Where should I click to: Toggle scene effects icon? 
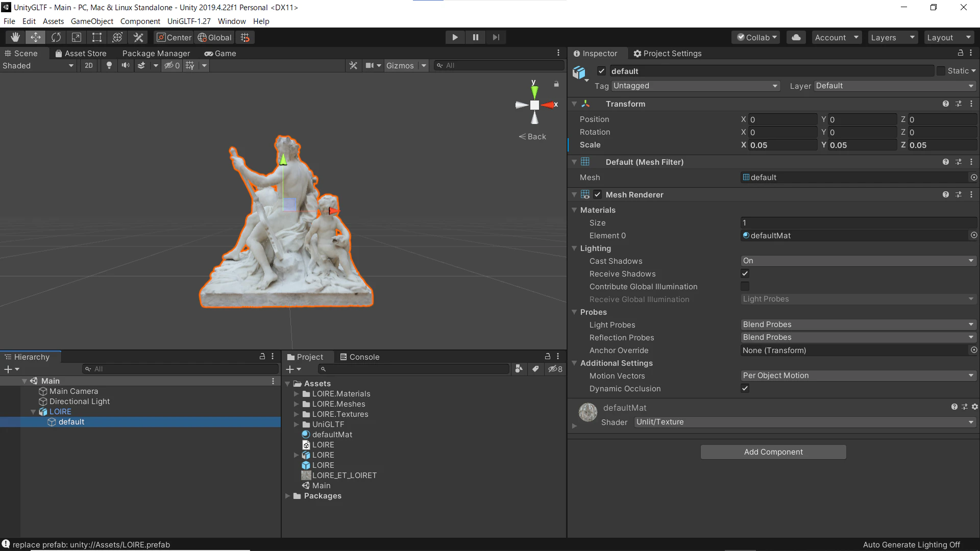coord(142,65)
